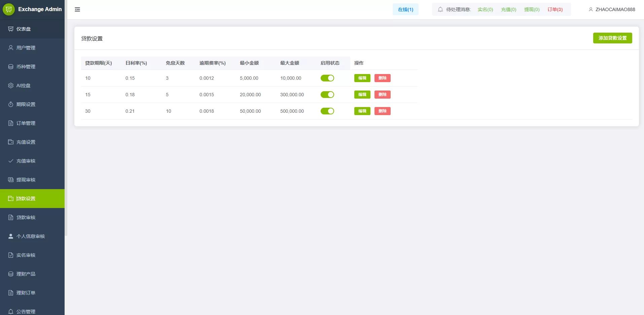The height and width of the screenshot is (315, 644).
Task: Open the 用户管理 sidebar menu
Action: coord(26,48)
